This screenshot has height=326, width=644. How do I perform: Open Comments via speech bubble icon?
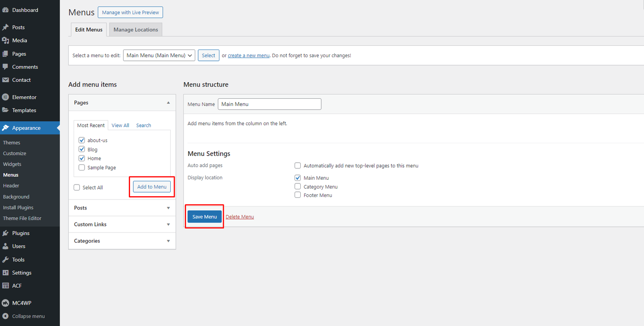point(6,67)
